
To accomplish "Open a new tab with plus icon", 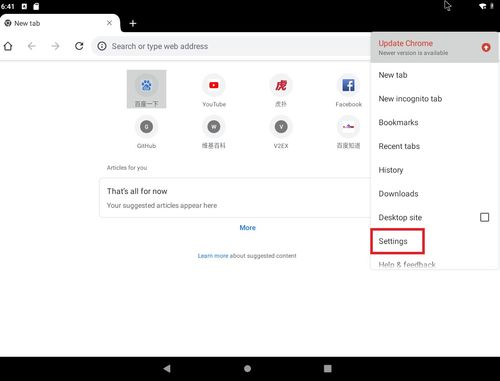I will [x=133, y=23].
